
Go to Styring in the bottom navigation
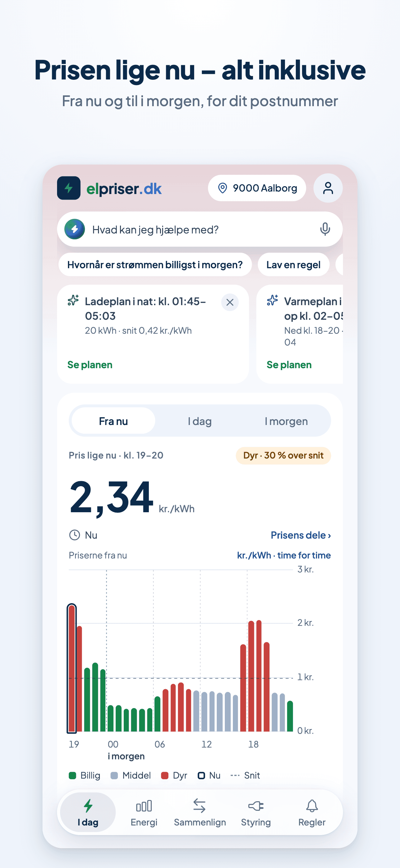[256, 813]
